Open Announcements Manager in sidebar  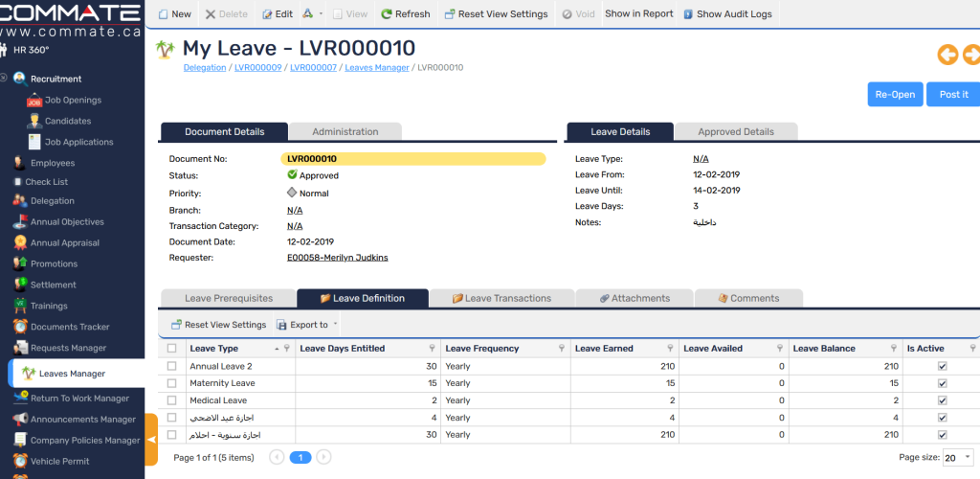pyautogui.click(x=82, y=420)
